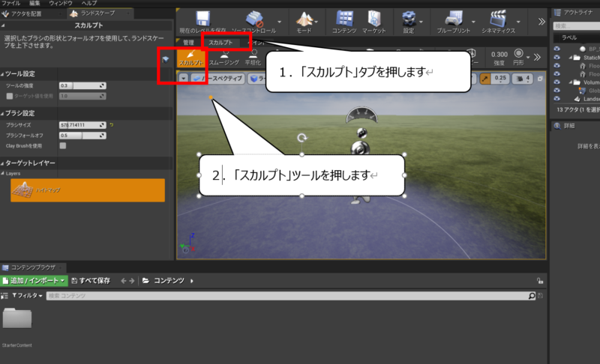This screenshot has height=364, width=600.
Task: Click the パースペクティブ view button
Action: coord(217,79)
